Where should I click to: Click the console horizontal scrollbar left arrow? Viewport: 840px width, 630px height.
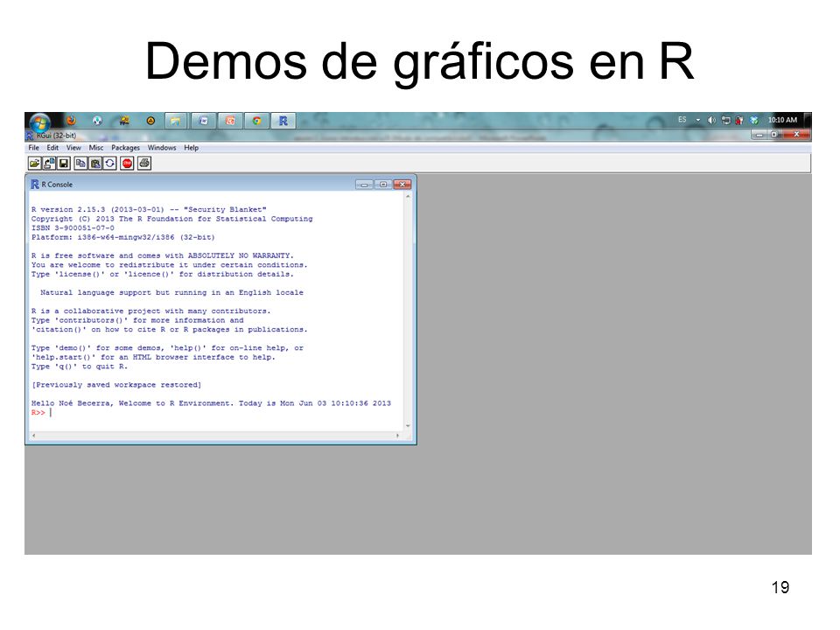point(34,436)
